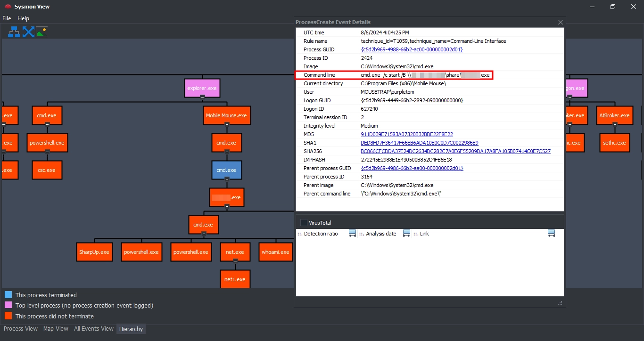Select the SharpUp.exe process node
644x341 pixels.
coord(94,252)
